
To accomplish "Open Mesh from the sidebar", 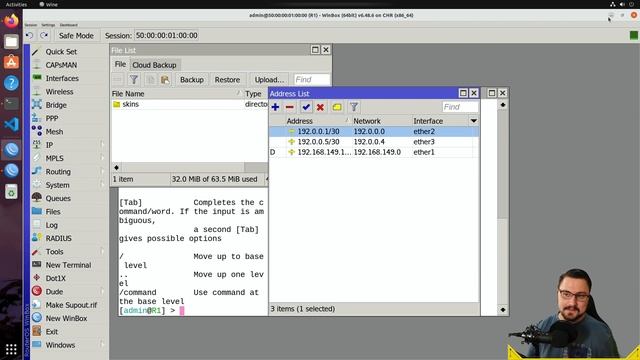I will click(54, 132).
